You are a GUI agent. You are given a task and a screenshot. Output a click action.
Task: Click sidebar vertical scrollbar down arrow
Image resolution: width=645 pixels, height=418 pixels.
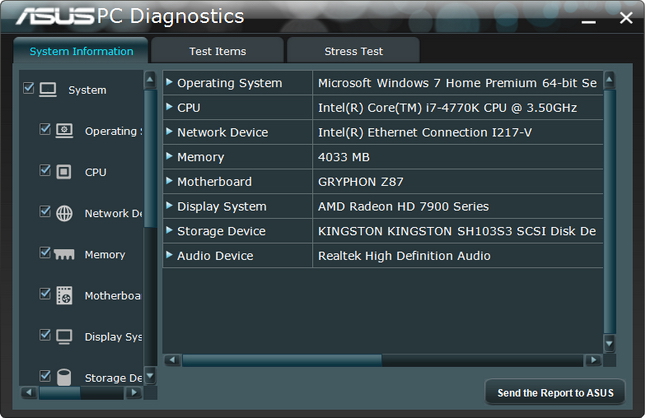[150, 375]
